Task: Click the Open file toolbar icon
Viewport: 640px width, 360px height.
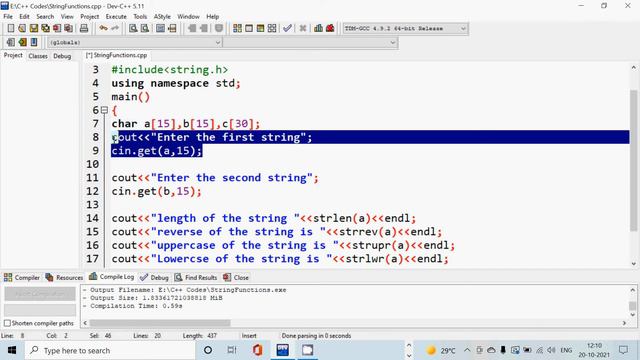Action: 22,28
